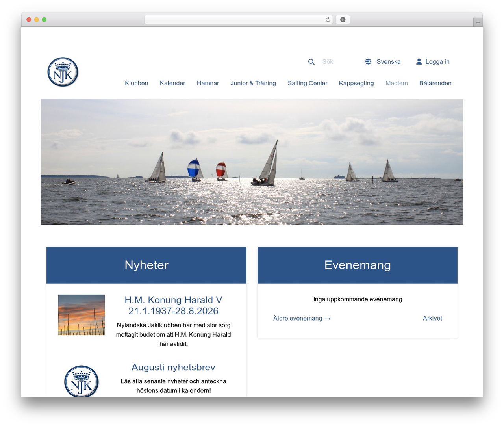The width and height of the screenshot is (504, 427).
Task: Open the Hamnar menu
Action: click(208, 83)
